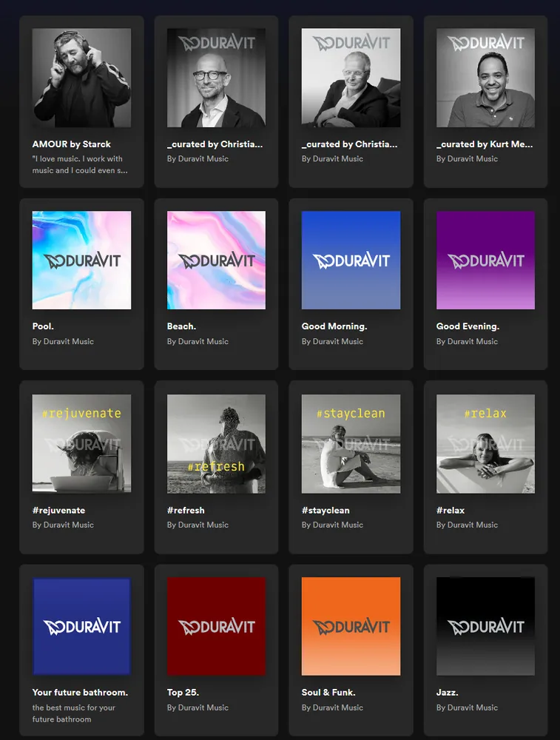
Task: Open the #stayclean beach cover image
Action: click(351, 443)
